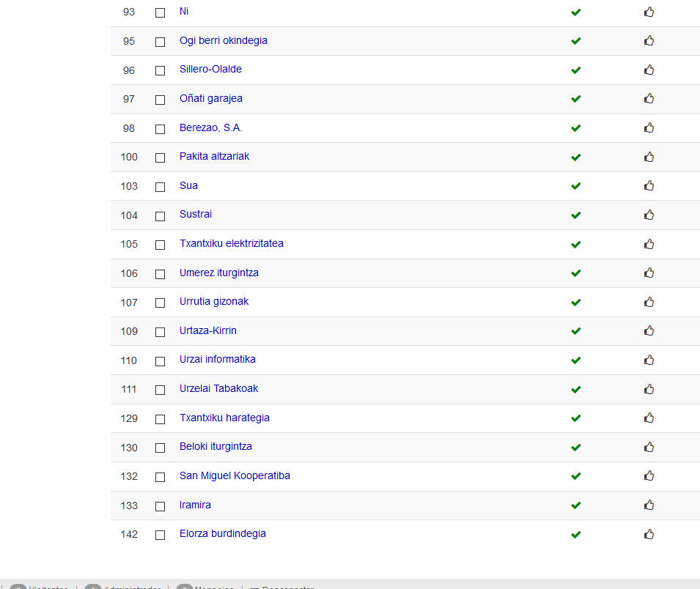Open the Sillero-Olalde entry
This screenshot has width=700, height=589.
[210, 69]
